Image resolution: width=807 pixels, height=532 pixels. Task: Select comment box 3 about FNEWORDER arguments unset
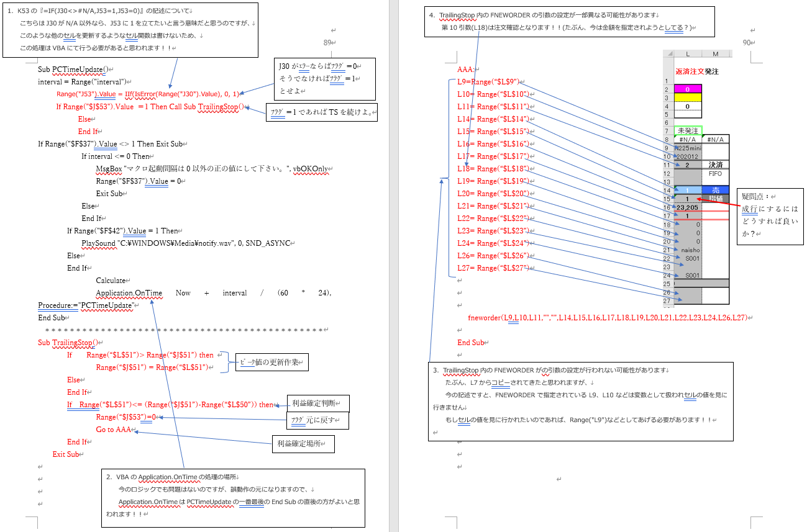(580, 400)
